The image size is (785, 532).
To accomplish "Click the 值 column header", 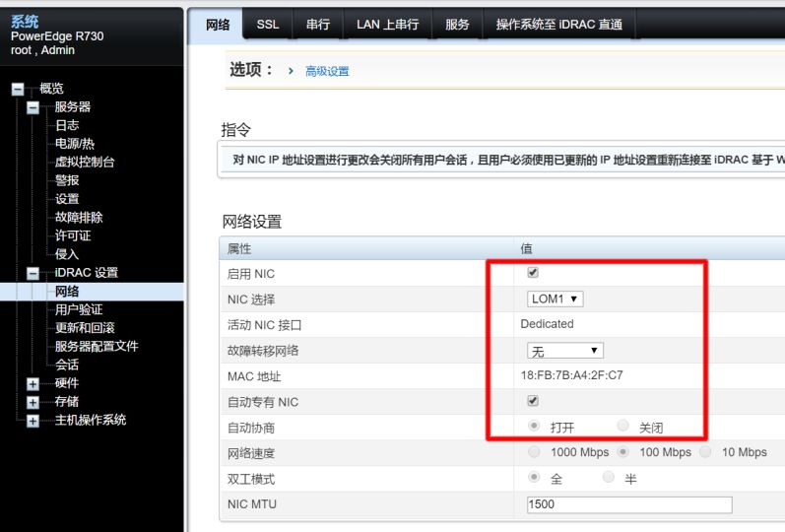I will click(526, 249).
